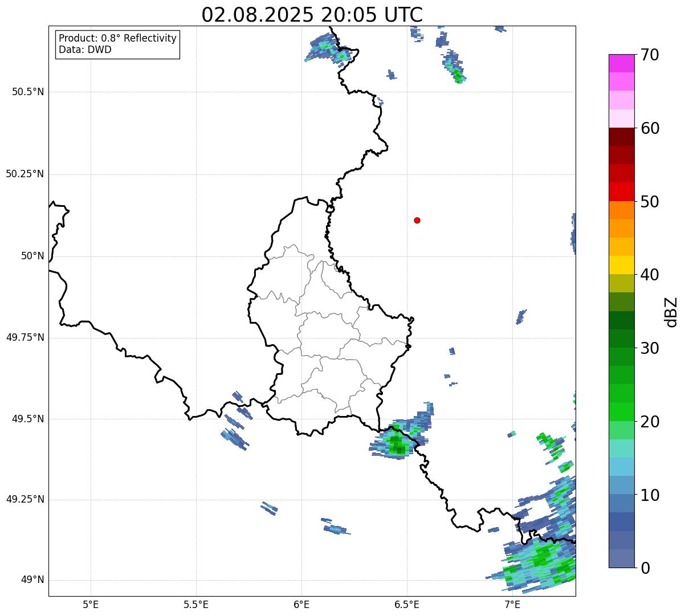685x616 pixels.
Task: Click the colorbar tick label 10
Action: click(x=650, y=495)
